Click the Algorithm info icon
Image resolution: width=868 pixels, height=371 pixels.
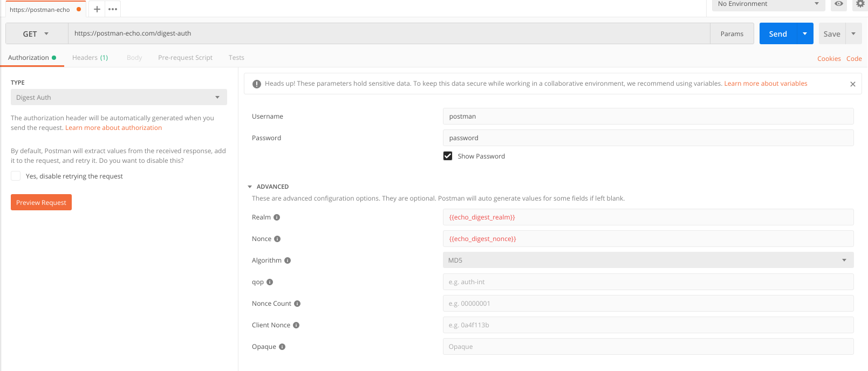coord(288,260)
